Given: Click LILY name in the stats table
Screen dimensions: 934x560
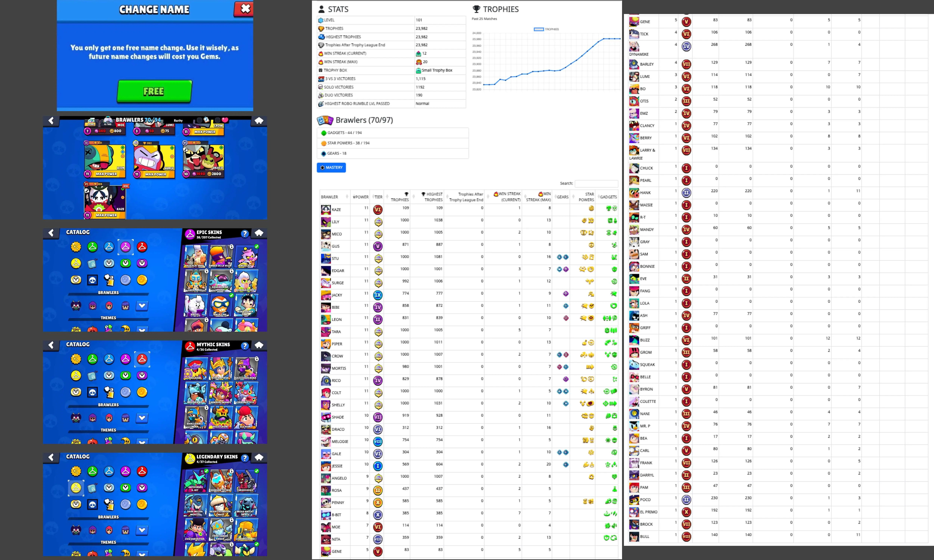Looking at the screenshot, I should click(x=335, y=222).
